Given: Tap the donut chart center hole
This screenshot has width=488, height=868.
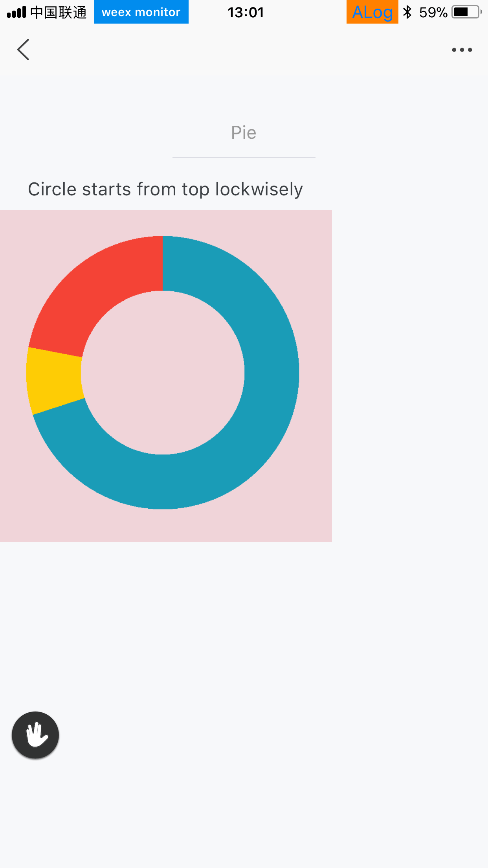Looking at the screenshot, I should pos(163,373).
